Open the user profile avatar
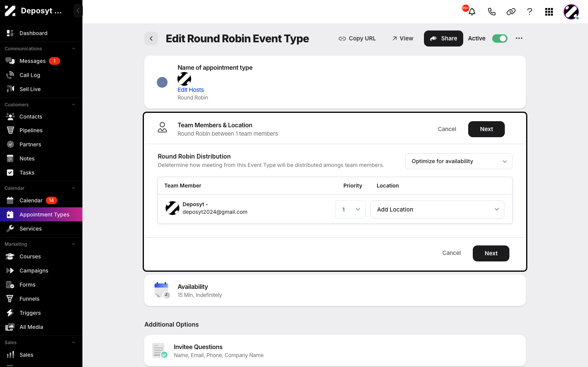This screenshot has height=367, width=588. [571, 12]
